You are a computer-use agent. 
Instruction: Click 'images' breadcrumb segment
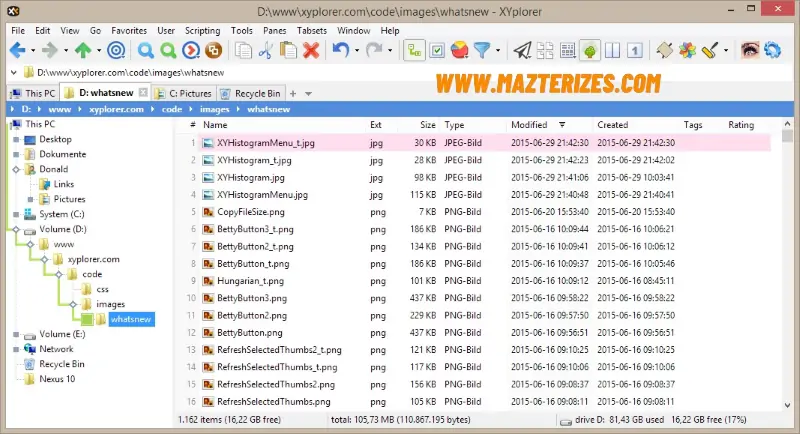215,109
